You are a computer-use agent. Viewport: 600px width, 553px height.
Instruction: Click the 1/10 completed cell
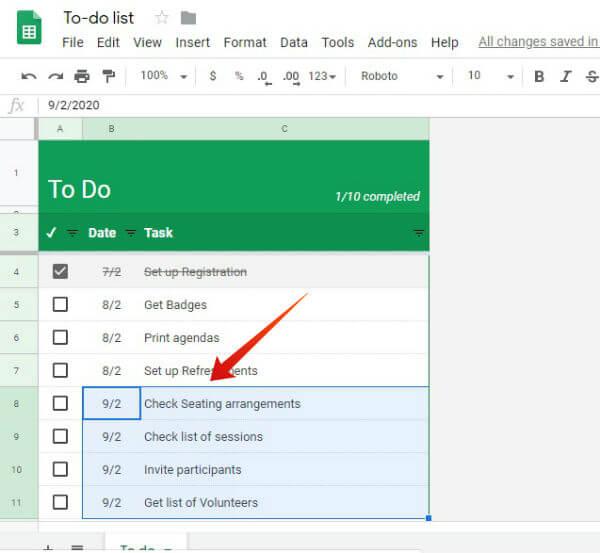point(377,196)
